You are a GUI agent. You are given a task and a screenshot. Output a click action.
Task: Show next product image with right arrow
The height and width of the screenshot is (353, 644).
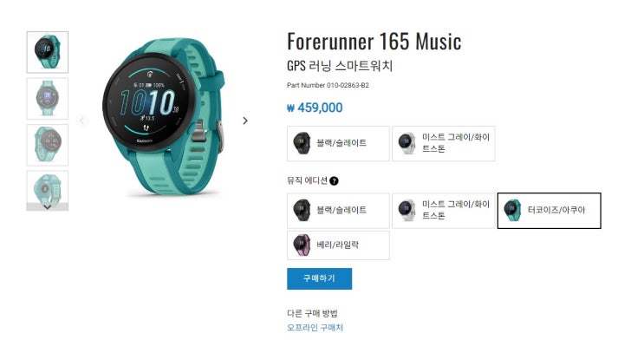(245, 121)
